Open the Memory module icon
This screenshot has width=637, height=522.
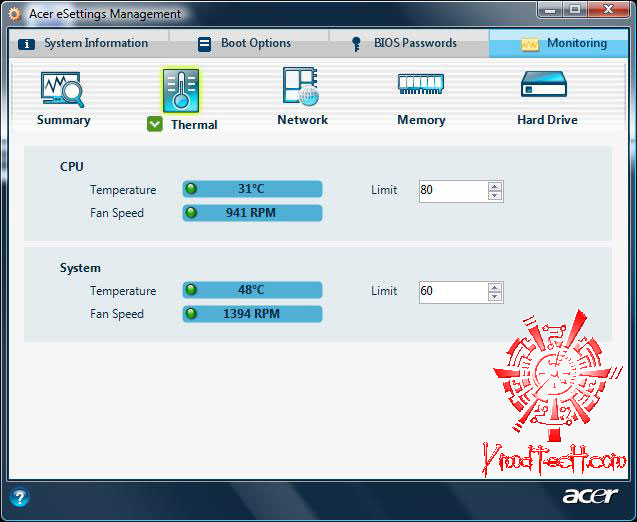click(421, 84)
